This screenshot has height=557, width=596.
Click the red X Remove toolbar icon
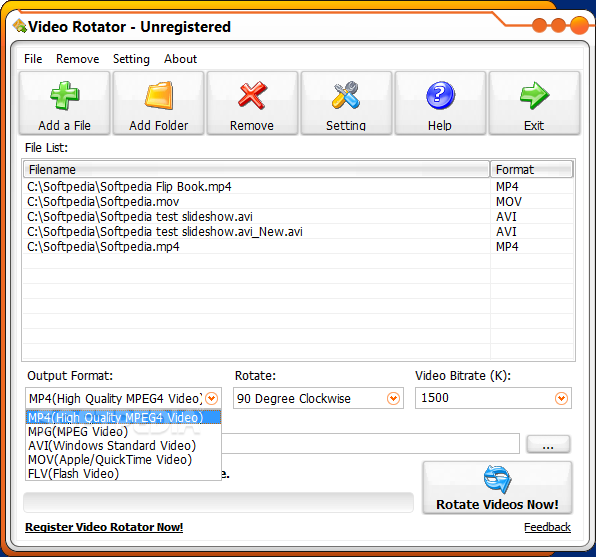coord(252,95)
